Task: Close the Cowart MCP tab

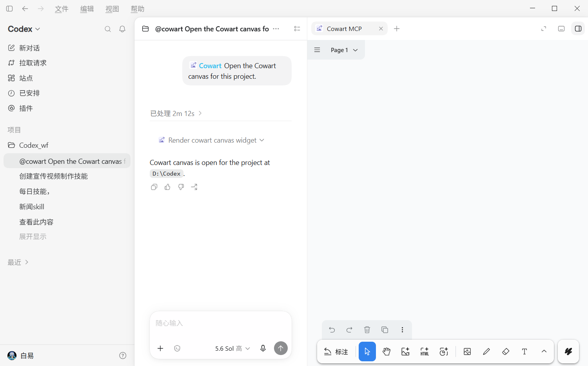Action: [x=381, y=29]
